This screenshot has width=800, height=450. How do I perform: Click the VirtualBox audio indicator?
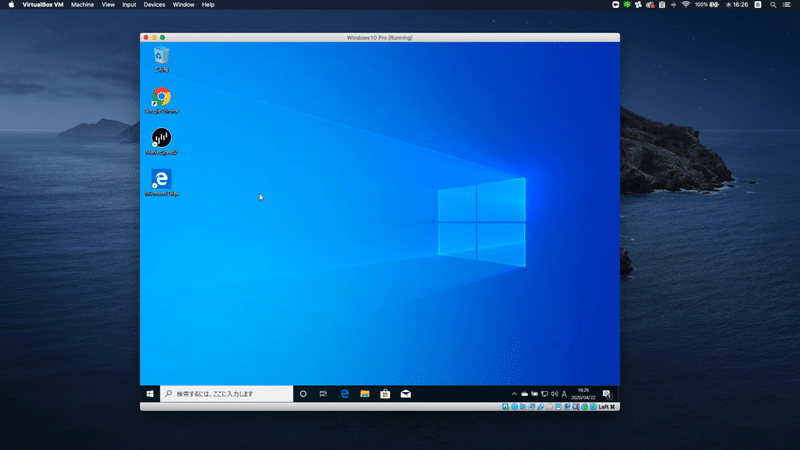coord(522,407)
